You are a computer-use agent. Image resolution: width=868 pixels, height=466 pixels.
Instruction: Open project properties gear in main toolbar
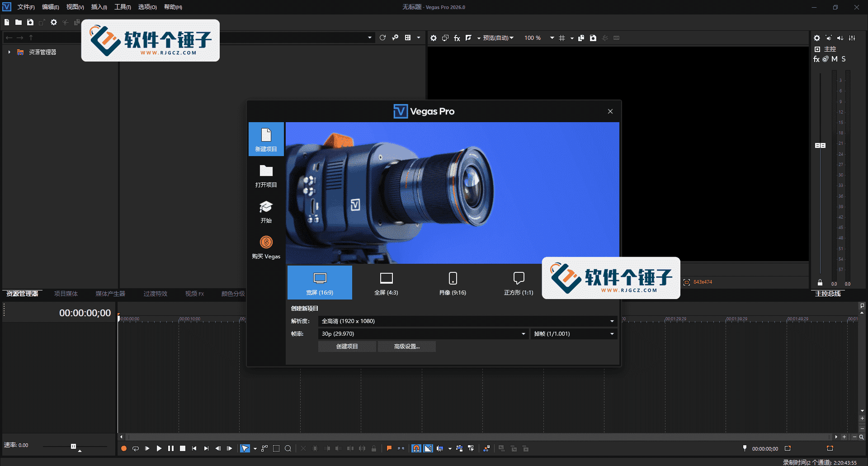click(54, 22)
